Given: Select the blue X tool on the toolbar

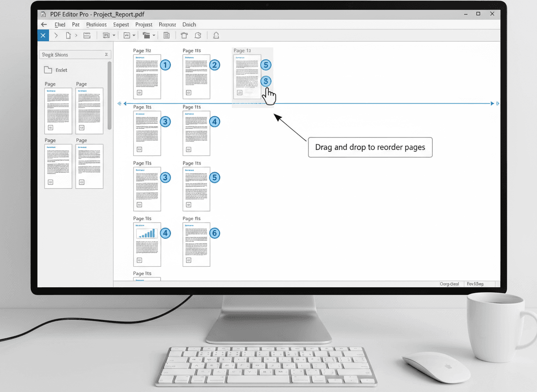Looking at the screenshot, I should (43, 35).
